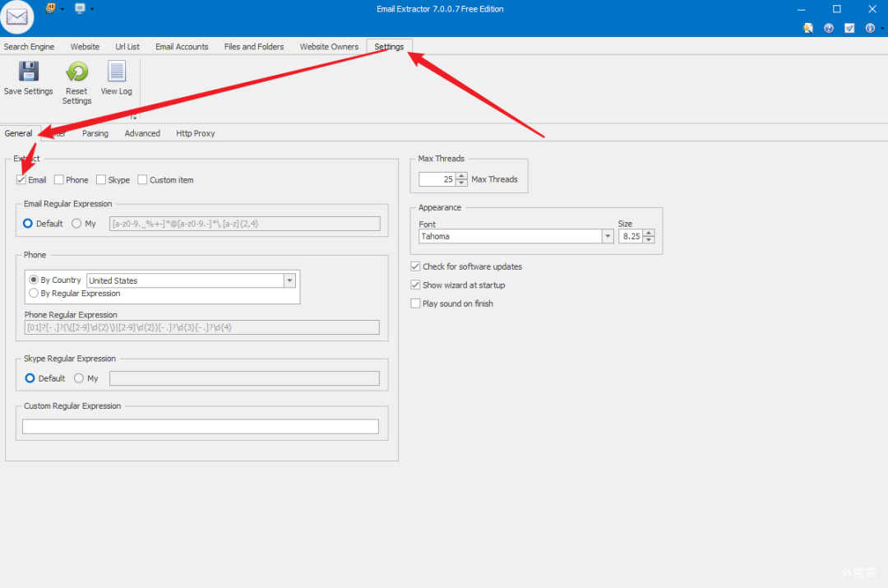Maximize the Email Extractor window
The width and height of the screenshot is (888, 588).
click(x=836, y=9)
